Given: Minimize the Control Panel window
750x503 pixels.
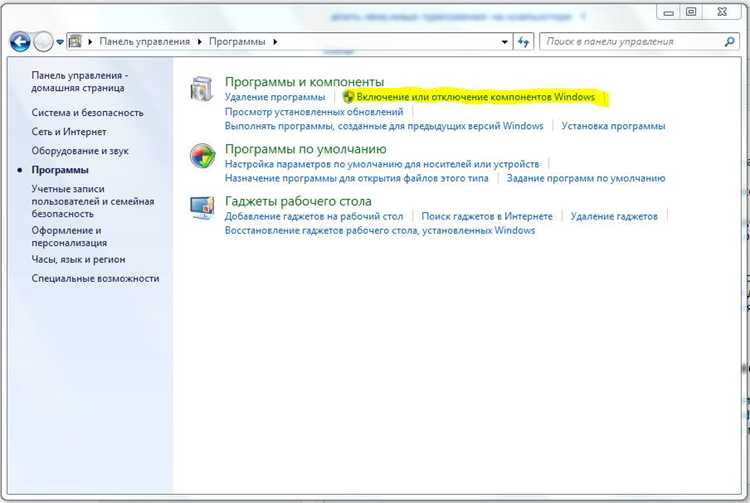Looking at the screenshot, I should point(669,12).
